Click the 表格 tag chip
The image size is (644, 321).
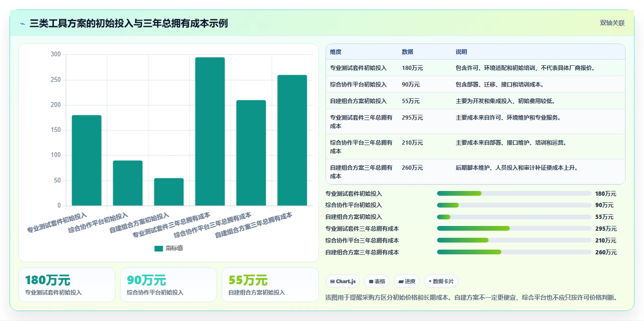click(x=377, y=281)
